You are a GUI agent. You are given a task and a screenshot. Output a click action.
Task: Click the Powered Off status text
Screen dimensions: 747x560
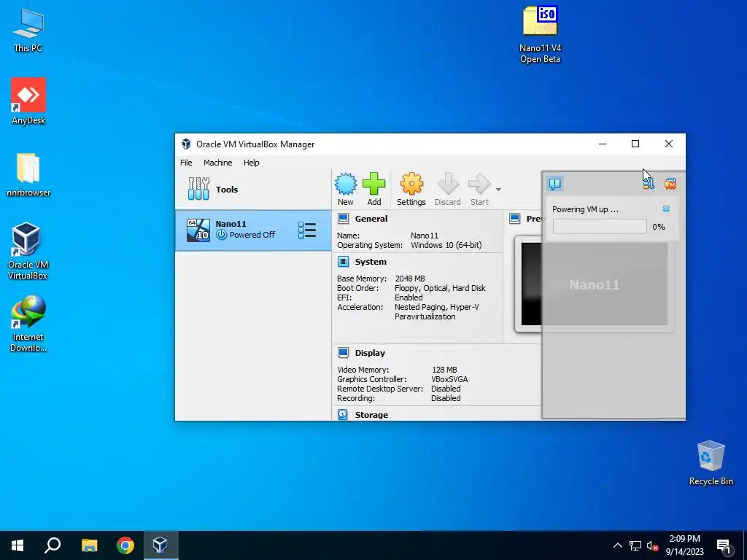(x=252, y=235)
